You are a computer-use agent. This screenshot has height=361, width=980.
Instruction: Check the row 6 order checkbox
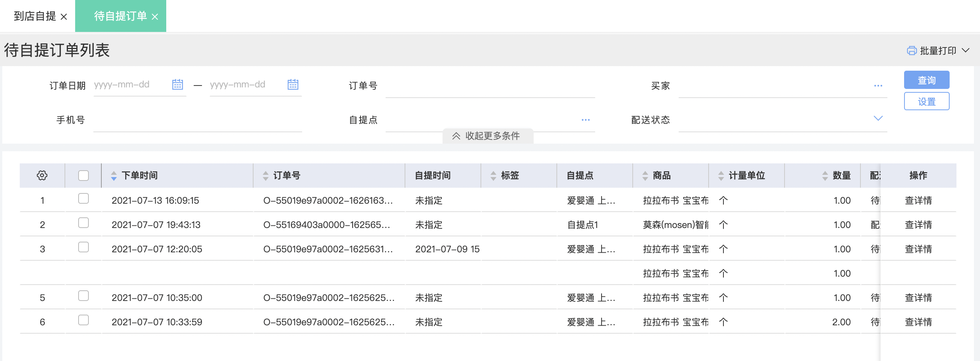click(x=84, y=320)
